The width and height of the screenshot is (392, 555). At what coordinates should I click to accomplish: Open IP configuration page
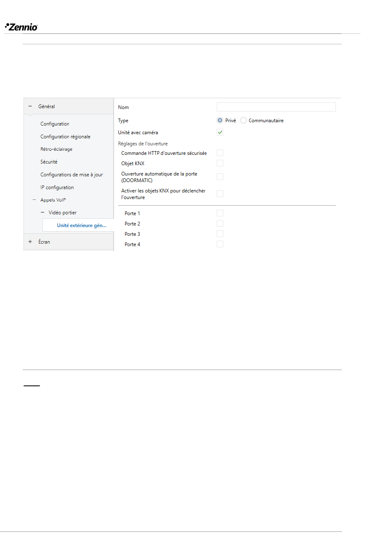click(57, 187)
